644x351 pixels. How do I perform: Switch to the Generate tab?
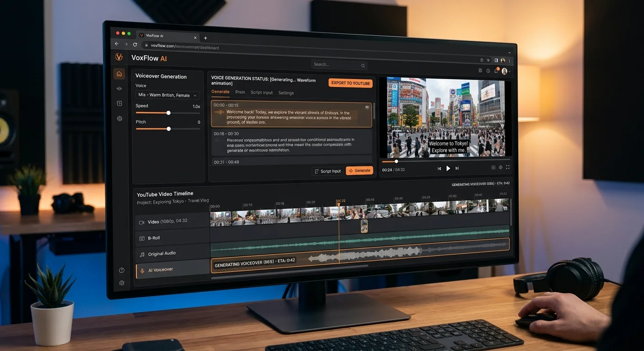point(220,92)
